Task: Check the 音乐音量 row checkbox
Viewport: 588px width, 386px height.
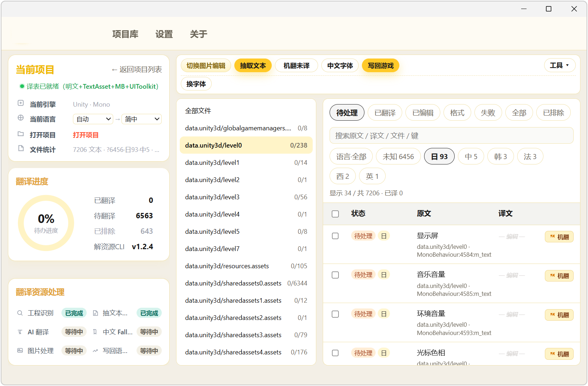Action: coord(335,275)
